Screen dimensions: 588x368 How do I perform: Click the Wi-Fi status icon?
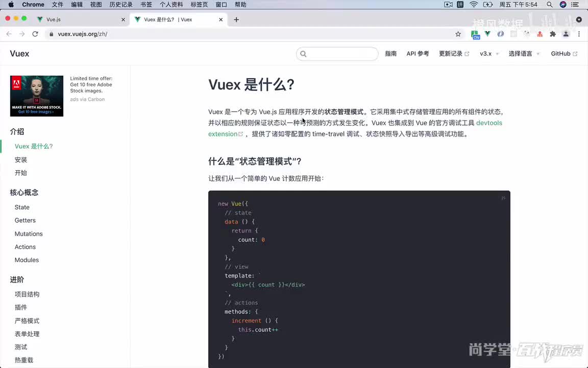point(474,5)
